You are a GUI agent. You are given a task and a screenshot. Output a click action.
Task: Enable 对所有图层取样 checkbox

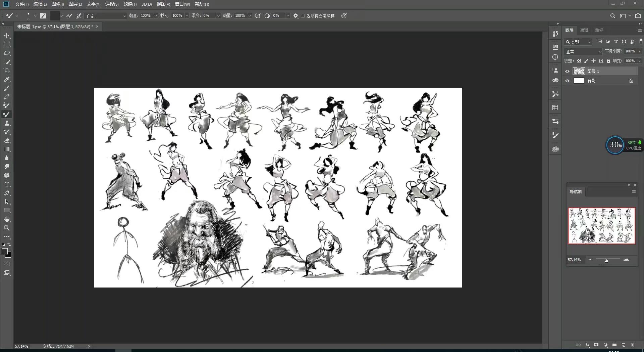(303, 16)
